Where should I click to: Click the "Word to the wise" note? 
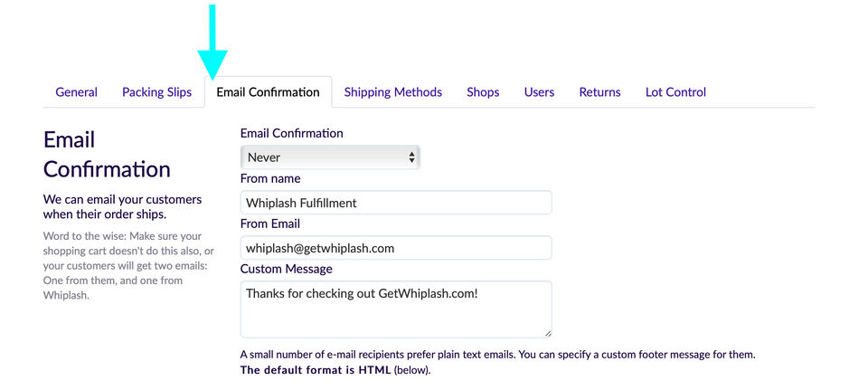point(128,265)
